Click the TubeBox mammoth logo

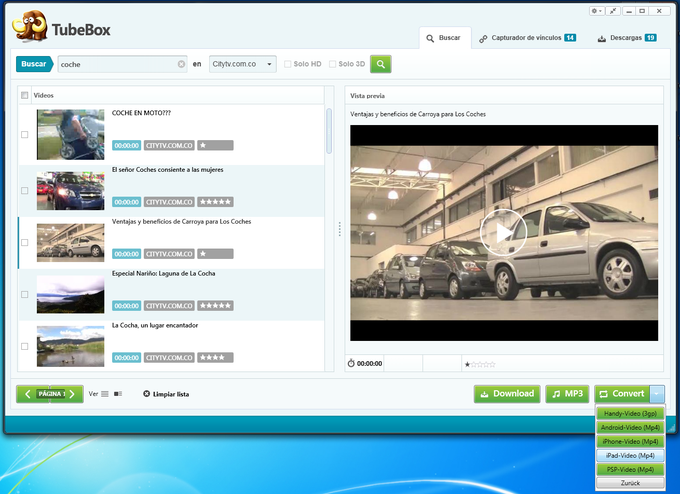coord(29,26)
